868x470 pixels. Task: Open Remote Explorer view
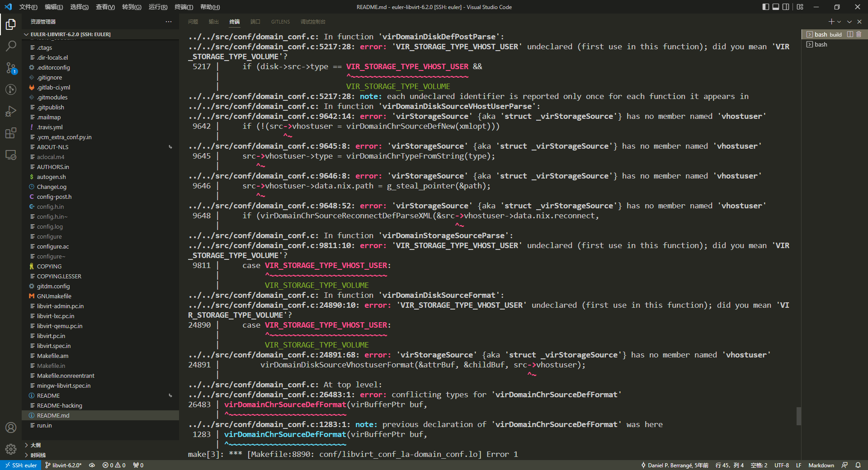(x=11, y=155)
